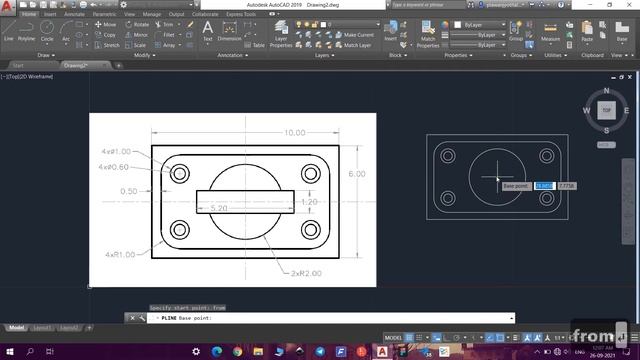Click the Move tool
This screenshot has height=360, width=640.
click(105, 24)
